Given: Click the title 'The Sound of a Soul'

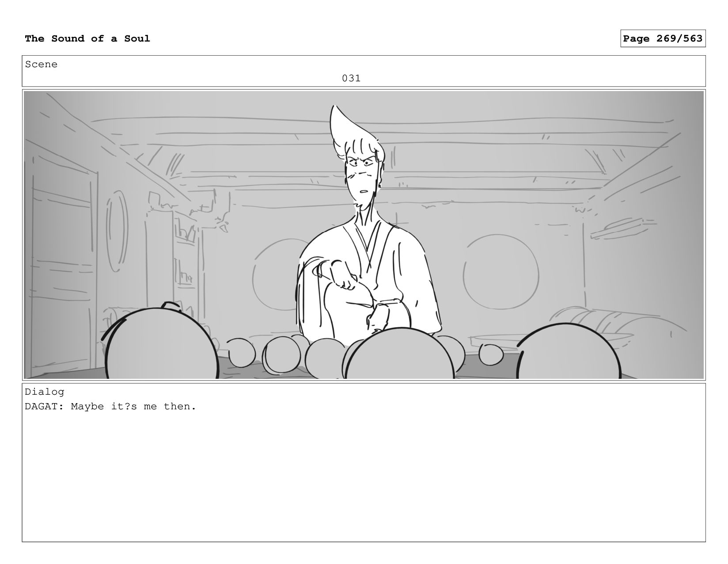Looking at the screenshot, I should [87, 38].
